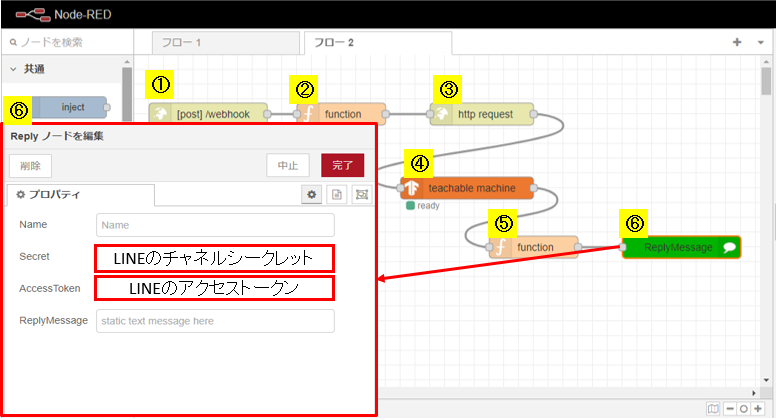Click canvas scroll-down arrow
This screenshot has width=776, height=420.
(766, 380)
